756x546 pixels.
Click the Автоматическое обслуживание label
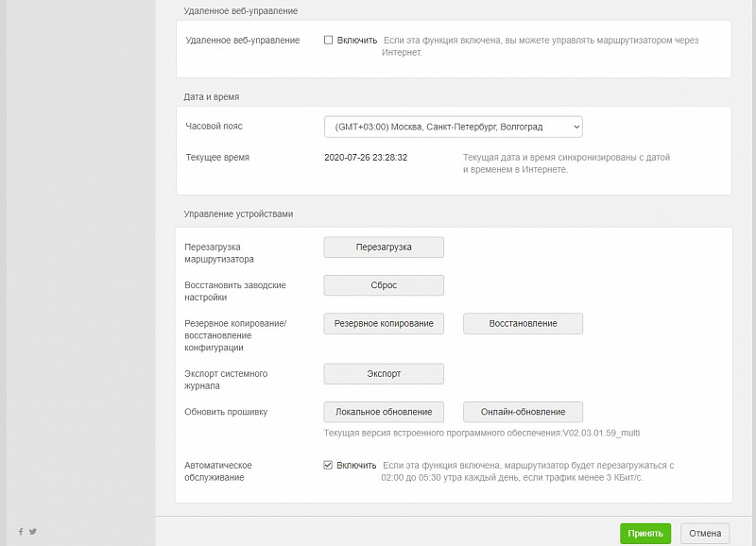[x=218, y=471]
